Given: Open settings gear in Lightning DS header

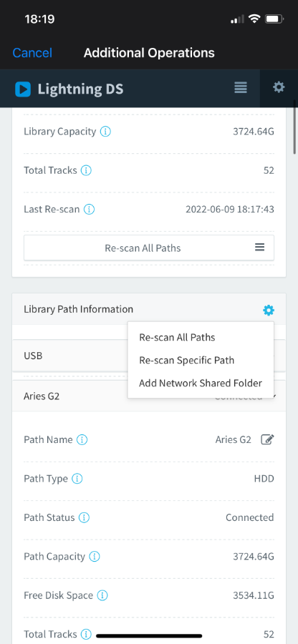Looking at the screenshot, I should point(279,87).
